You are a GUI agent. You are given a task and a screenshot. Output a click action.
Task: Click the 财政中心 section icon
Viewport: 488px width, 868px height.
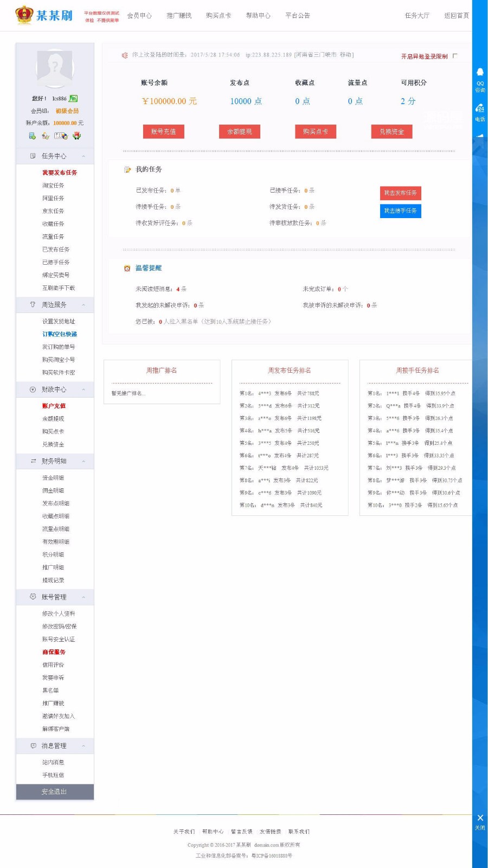tap(33, 390)
